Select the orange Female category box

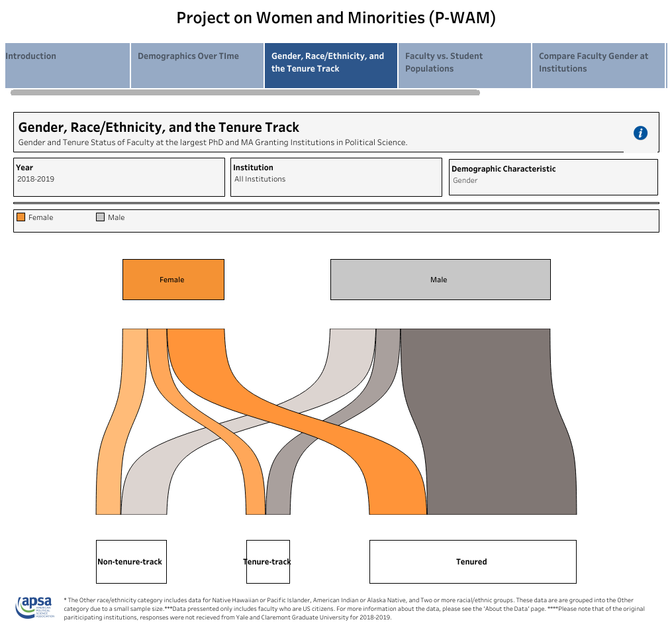pos(173,280)
